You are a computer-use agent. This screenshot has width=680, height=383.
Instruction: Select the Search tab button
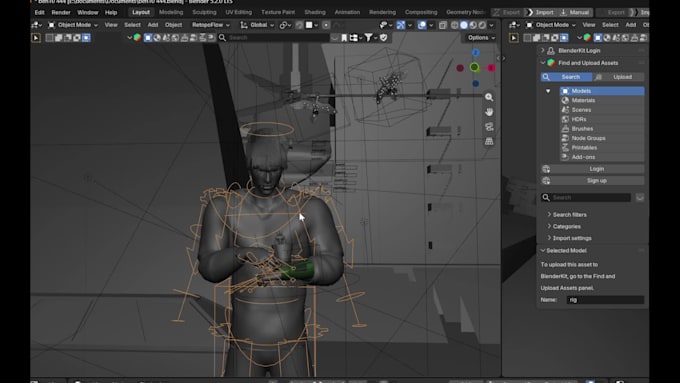566,77
